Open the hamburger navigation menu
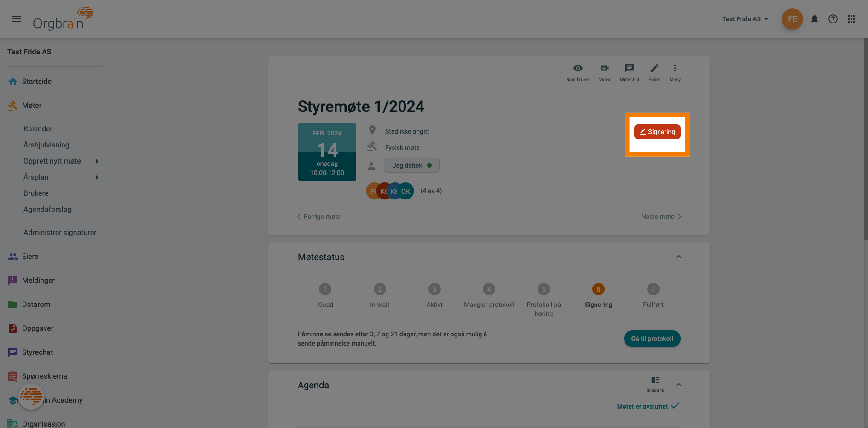The width and height of the screenshot is (868, 428). tap(17, 19)
